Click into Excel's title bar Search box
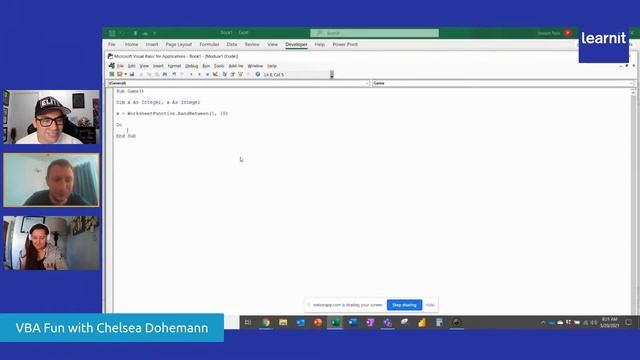The height and width of the screenshot is (360, 640). point(374,33)
